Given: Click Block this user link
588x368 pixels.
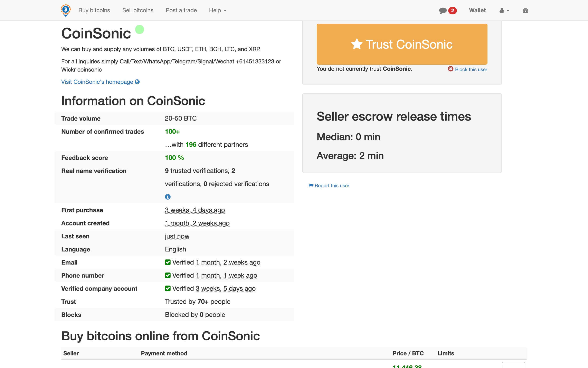Looking at the screenshot, I should coord(471,69).
